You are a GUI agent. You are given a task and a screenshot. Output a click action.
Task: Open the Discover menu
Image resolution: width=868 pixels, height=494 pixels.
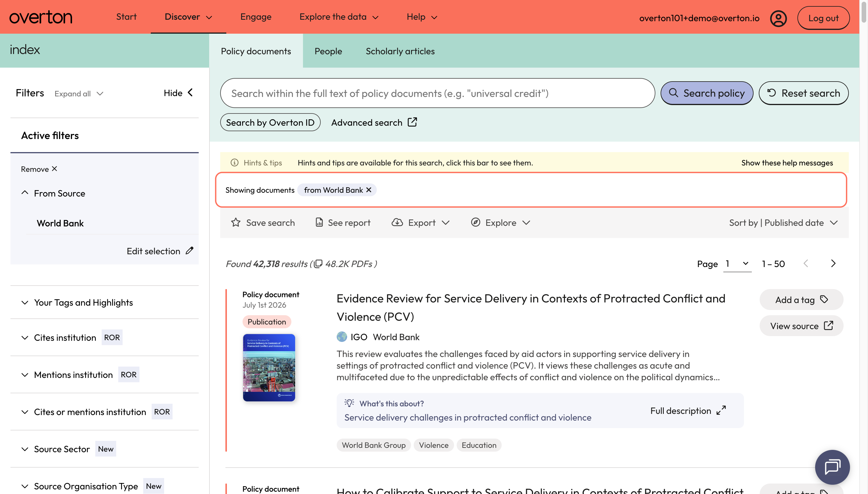pos(188,17)
